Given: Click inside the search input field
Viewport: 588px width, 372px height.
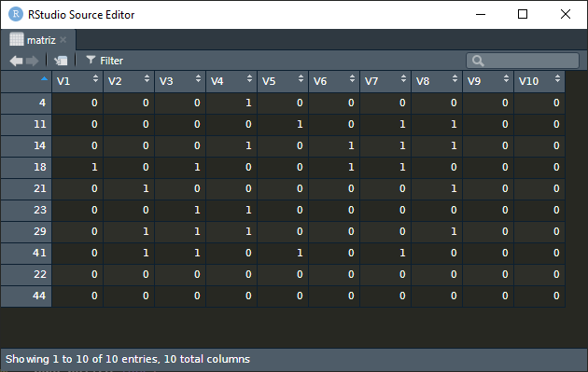Looking at the screenshot, I should (x=523, y=61).
